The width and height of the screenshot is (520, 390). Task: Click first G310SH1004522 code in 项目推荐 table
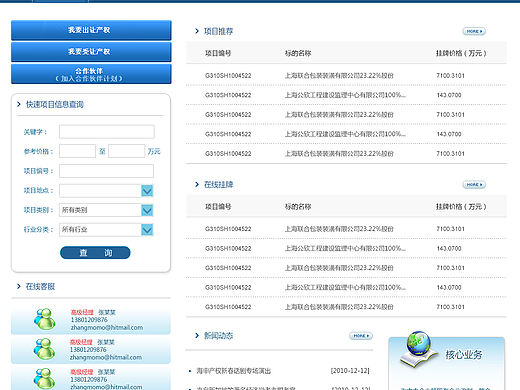228,76
